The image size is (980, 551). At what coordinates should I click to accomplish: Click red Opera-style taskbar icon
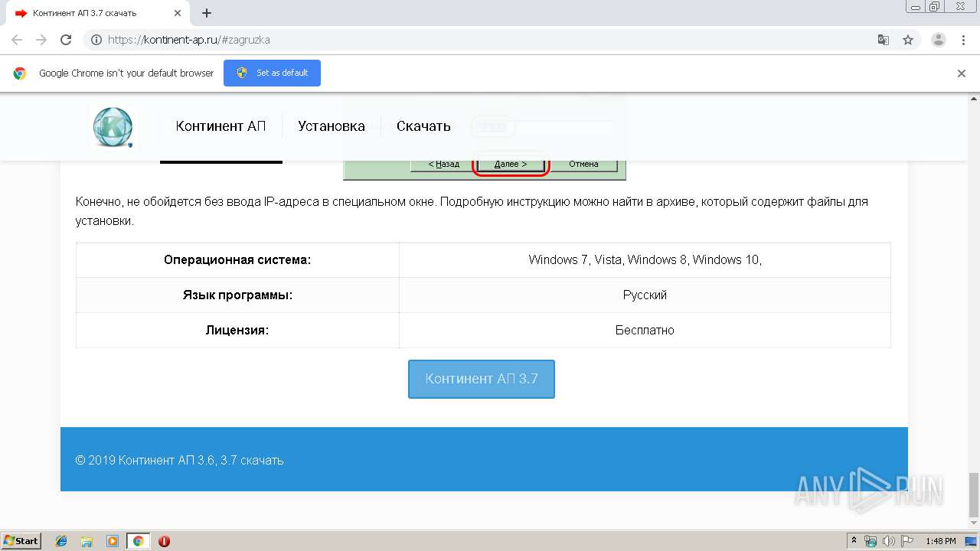pos(164,541)
